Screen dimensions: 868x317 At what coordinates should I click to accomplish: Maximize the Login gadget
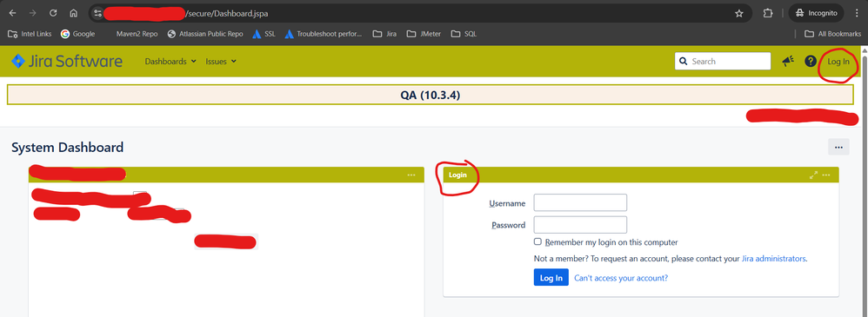point(813,175)
